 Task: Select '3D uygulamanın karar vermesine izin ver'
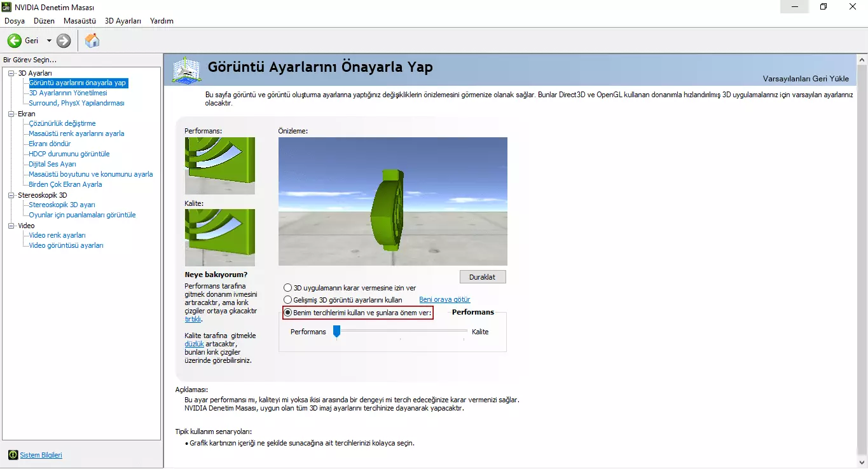click(288, 288)
